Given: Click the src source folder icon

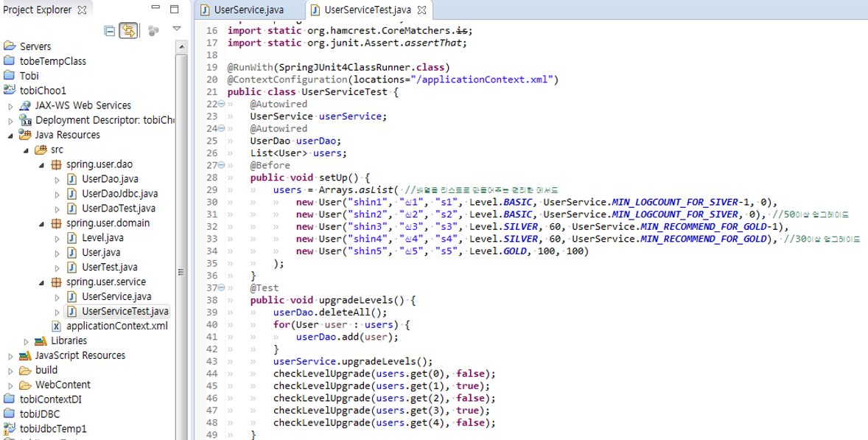Looking at the screenshot, I should click(41, 150).
